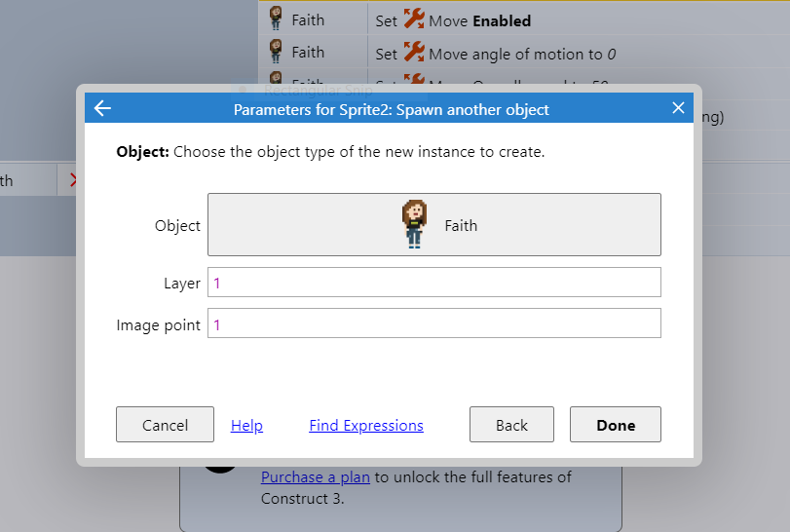Click the Faith sprite icon in Object picker
Screen dimensions: 790x532
click(414, 224)
